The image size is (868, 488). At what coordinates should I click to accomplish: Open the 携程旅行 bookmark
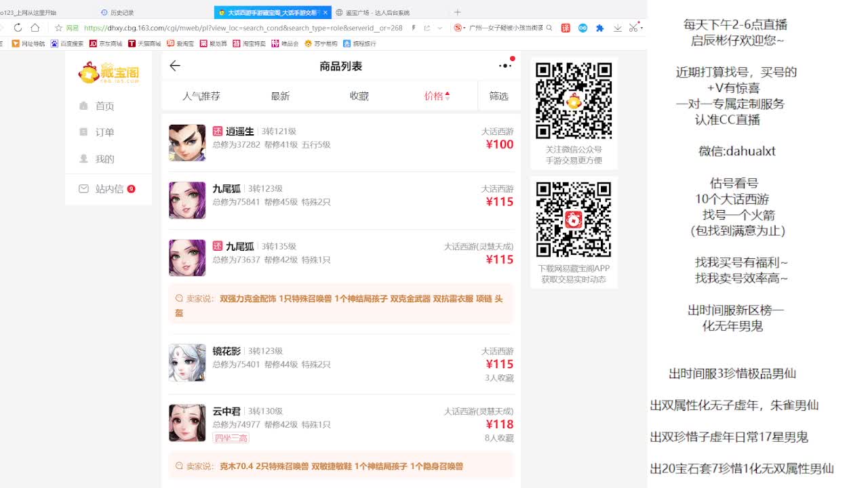pyautogui.click(x=359, y=43)
